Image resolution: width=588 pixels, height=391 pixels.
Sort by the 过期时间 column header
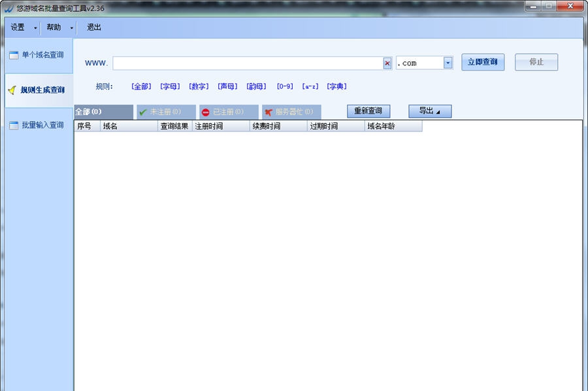tap(336, 126)
